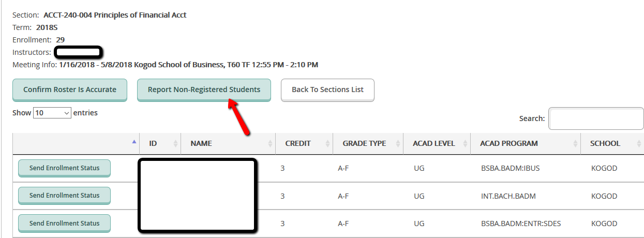Screen dimensions: 644x238
Task: Send Enrollment Status for the INT.BACH.BADM row
Action: click(64, 196)
